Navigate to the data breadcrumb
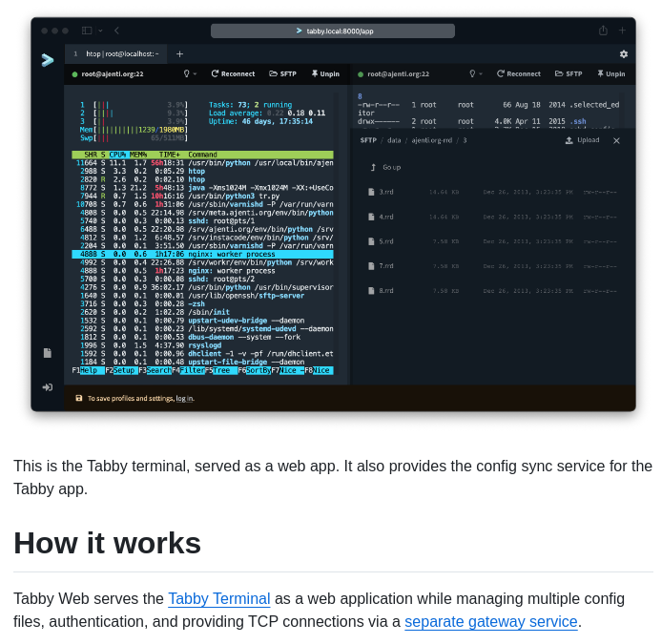662x644 pixels. click(x=394, y=140)
